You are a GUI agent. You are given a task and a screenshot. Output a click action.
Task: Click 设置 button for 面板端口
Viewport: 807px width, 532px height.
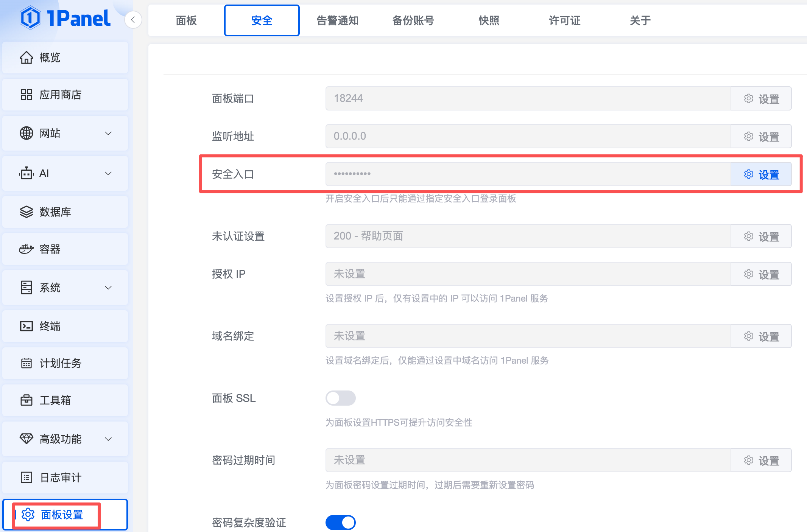click(x=761, y=99)
